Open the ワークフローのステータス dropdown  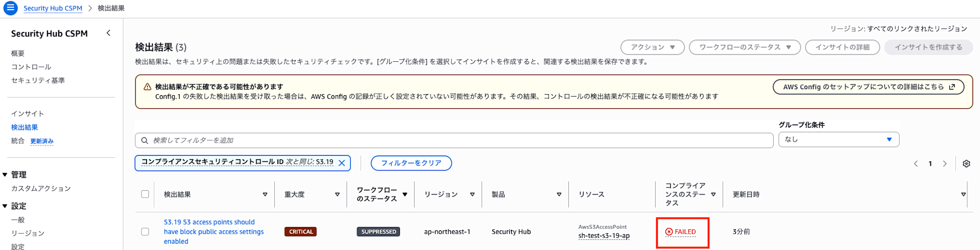click(x=745, y=47)
